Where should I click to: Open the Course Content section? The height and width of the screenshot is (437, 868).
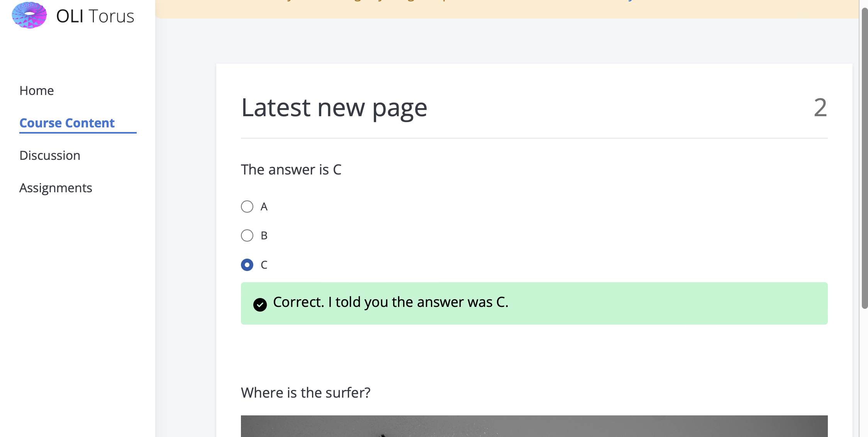[x=67, y=123]
